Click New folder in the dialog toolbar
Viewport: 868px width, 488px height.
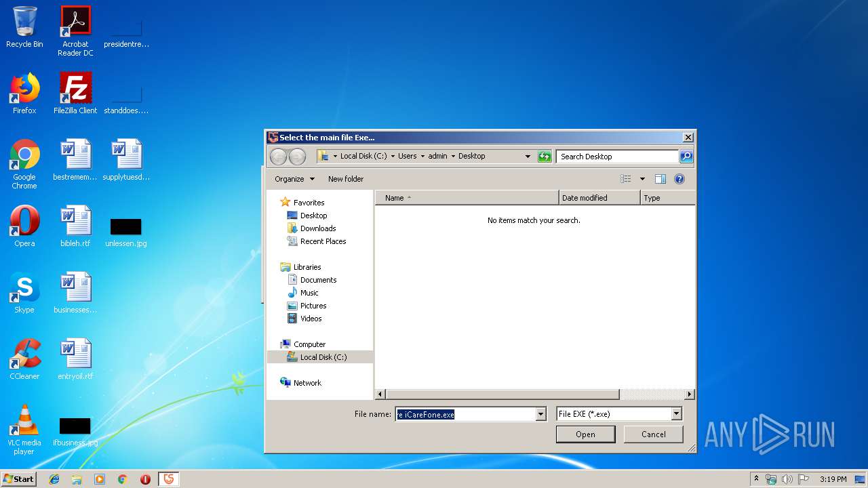point(346,179)
